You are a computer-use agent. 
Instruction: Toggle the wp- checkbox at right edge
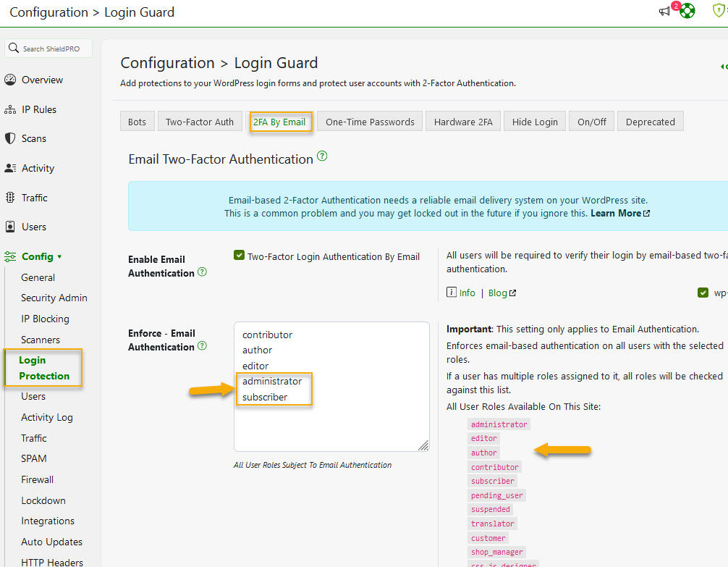click(703, 293)
